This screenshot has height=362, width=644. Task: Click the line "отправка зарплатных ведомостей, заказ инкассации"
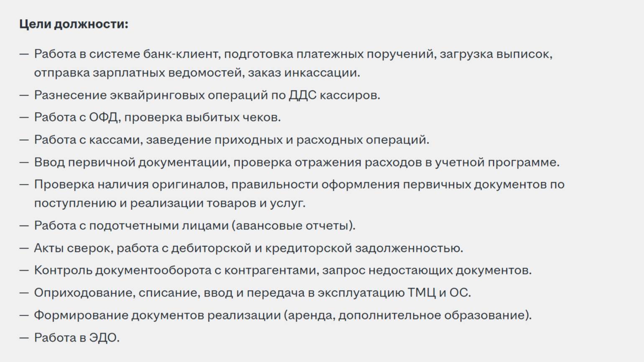(x=197, y=73)
